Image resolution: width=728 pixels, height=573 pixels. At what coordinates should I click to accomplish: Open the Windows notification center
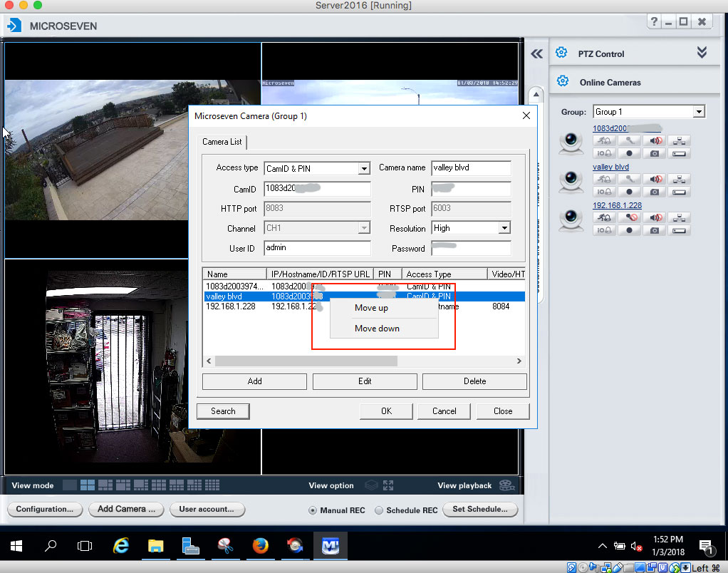tap(706, 547)
